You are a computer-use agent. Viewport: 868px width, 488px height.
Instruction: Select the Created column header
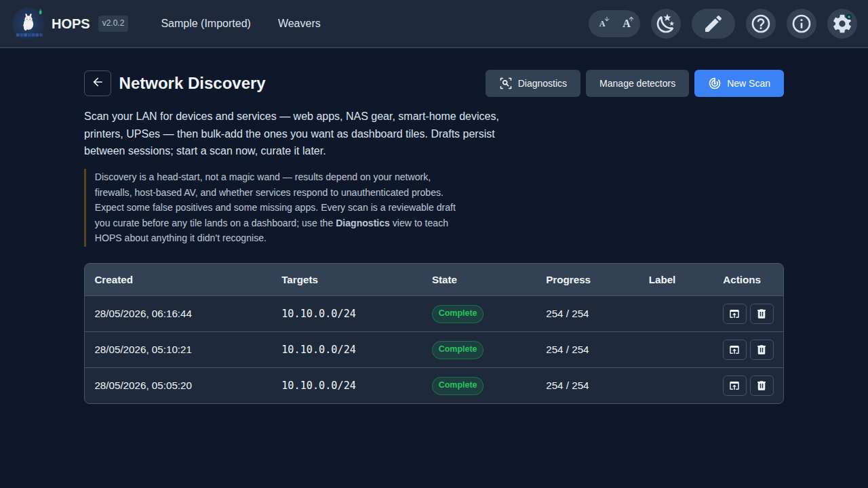click(x=114, y=280)
